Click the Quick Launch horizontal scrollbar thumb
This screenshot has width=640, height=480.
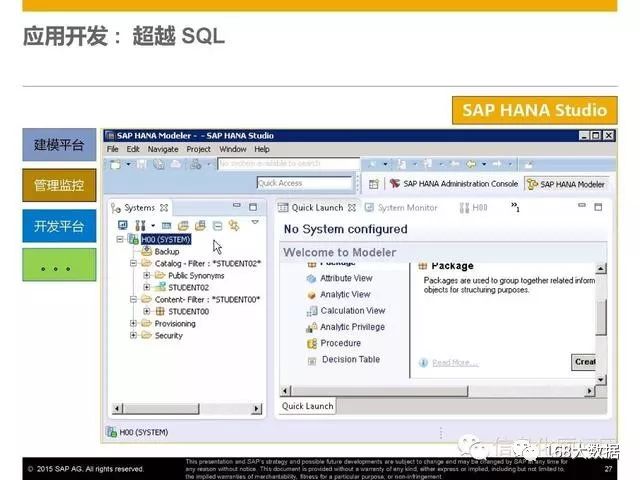380,391
